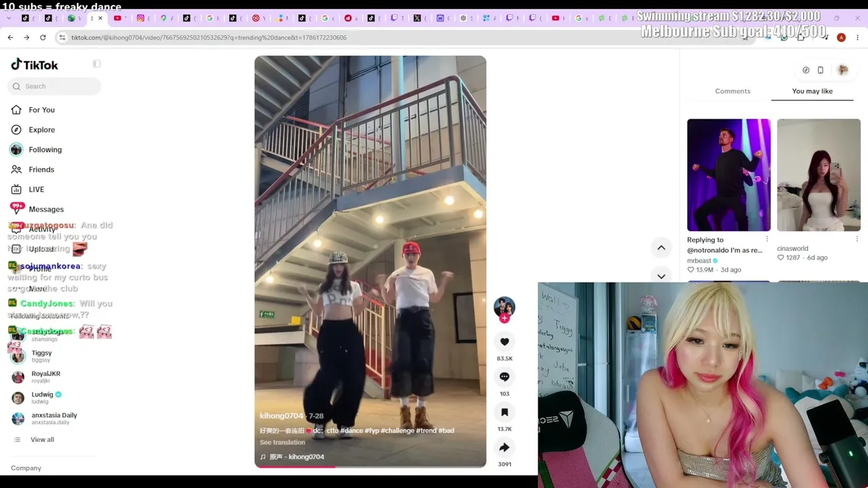868x488 pixels.
Task: Open the LIVE TV icon
Action: click(16, 189)
